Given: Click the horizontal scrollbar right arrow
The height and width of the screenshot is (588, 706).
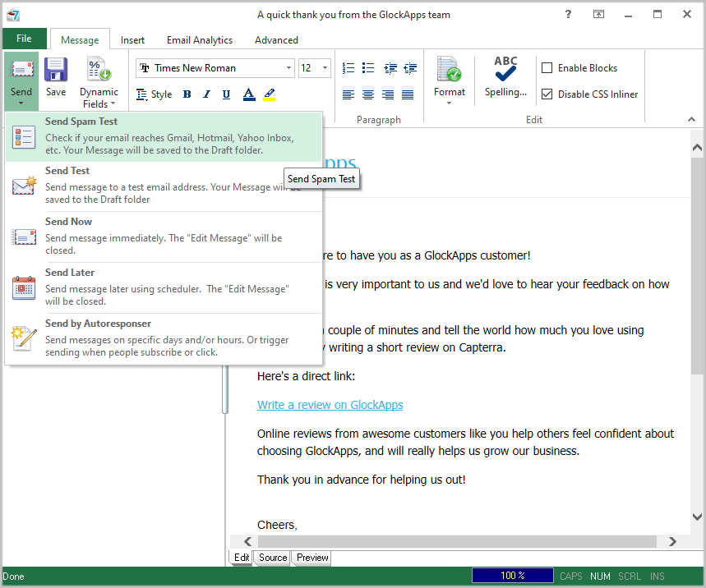Looking at the screenshot, I should tap(672, 541).
